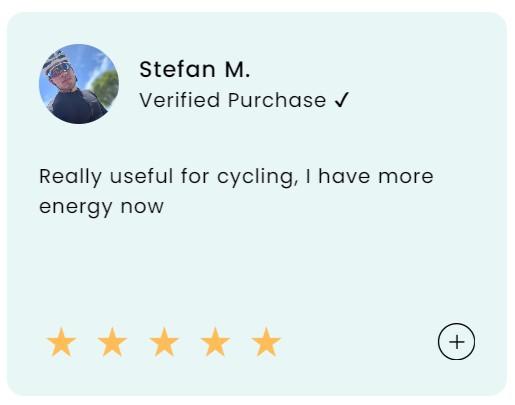Screen dimensions: 515x405
Task: Select the first rating star
Action: (x=62, y=342)
